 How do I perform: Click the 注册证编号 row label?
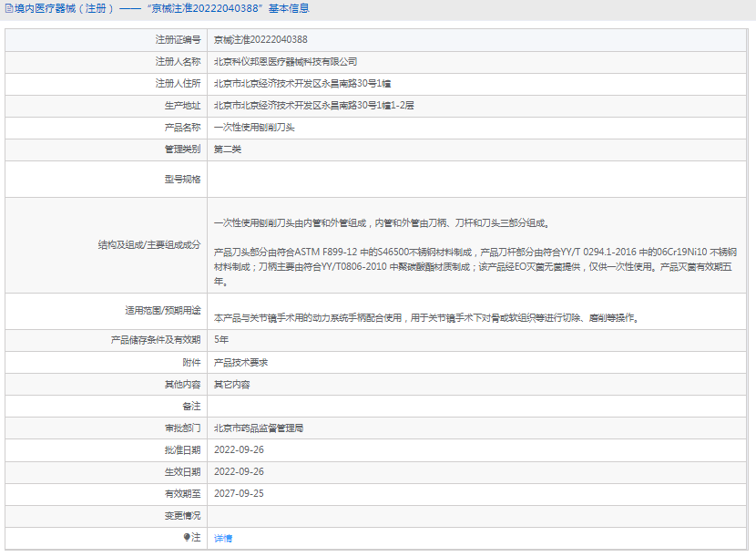click(x=178, y=39)
